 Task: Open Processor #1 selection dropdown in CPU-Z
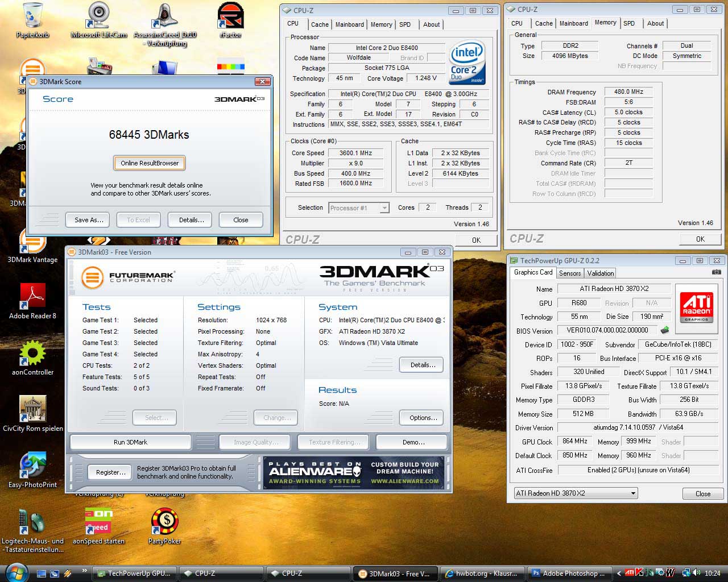point(359,208)
